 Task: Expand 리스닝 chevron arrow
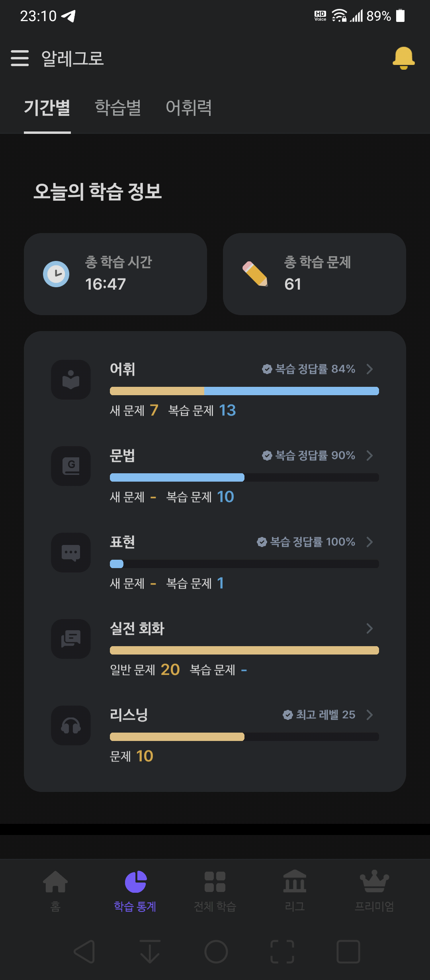(x=369, y=715)
